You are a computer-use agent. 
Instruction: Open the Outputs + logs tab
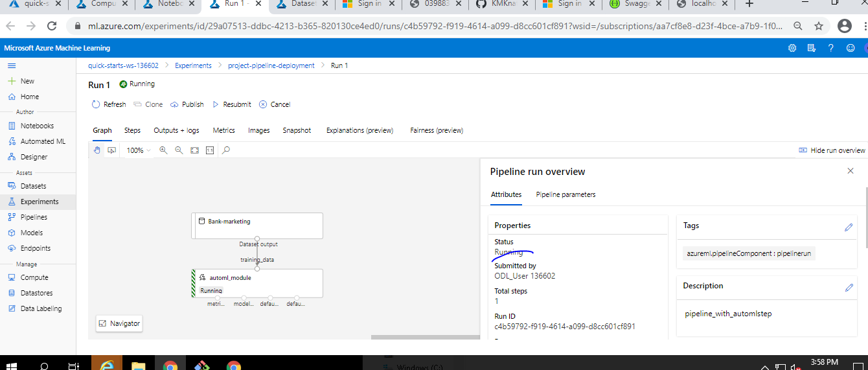176,130
